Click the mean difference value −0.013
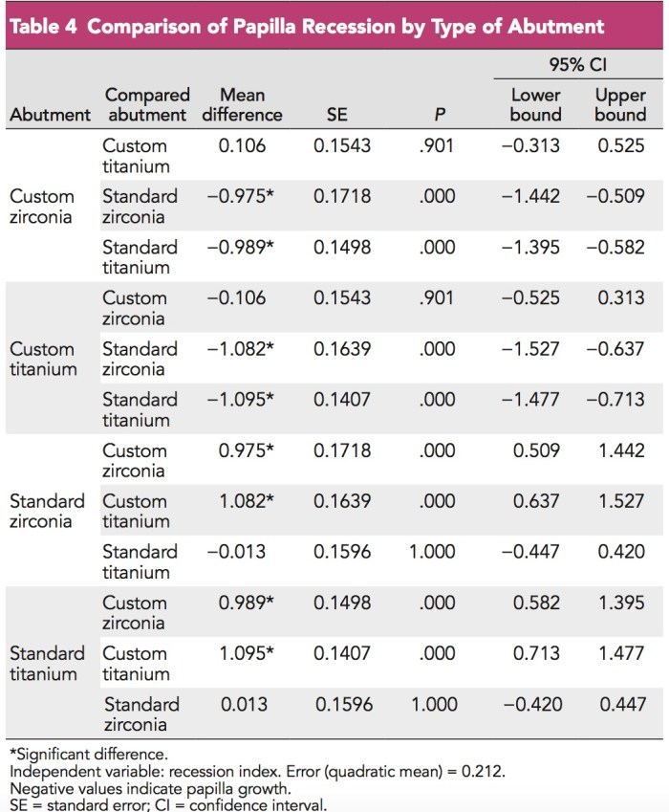669x812 pixels. 240,552
